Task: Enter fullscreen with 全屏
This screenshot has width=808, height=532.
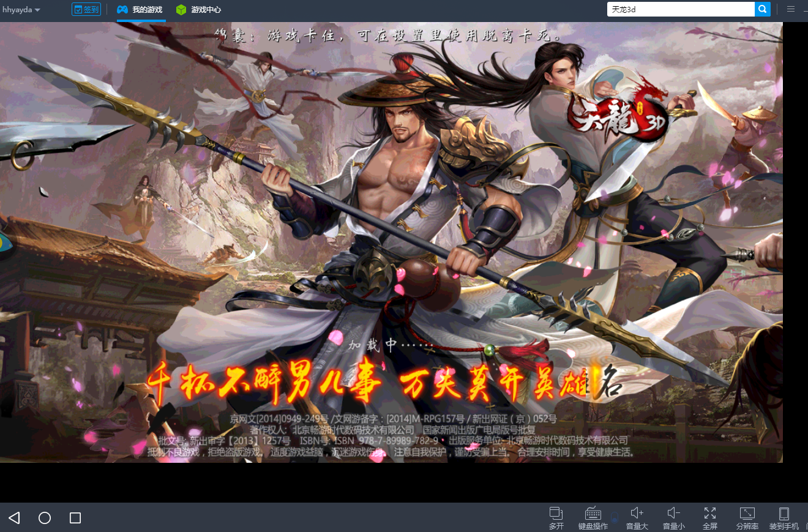Action: (x=710, y=518)
